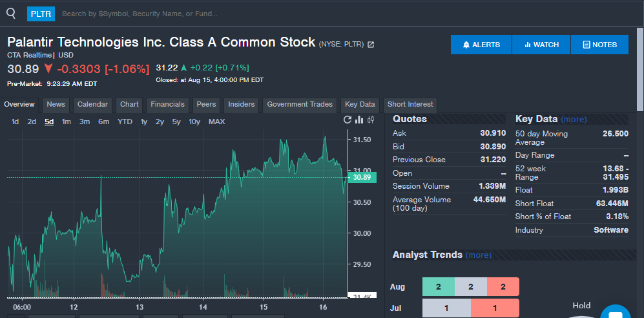Open the Insiders tab
The height and width of the screenshot is (318, 644).
click(242, 104)
